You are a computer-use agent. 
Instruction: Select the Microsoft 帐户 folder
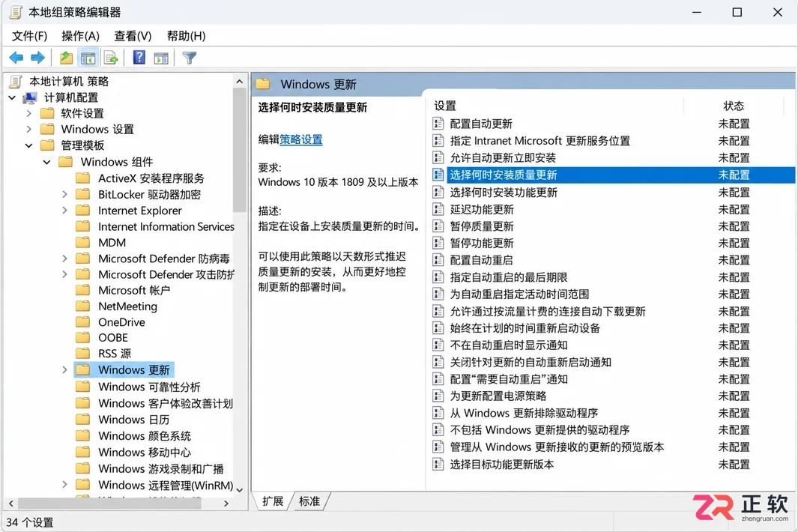(134, 290)
